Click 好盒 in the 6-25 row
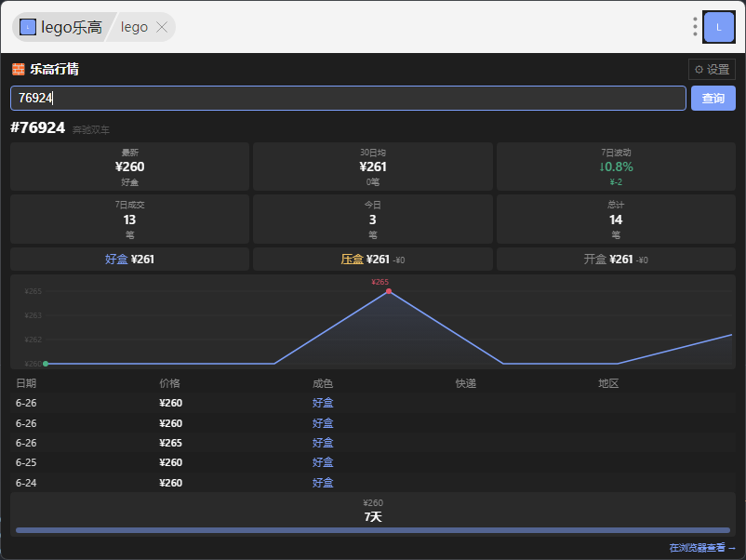This screenshot has width=746, height=560. pyautogui.click(x=323, y=462)
